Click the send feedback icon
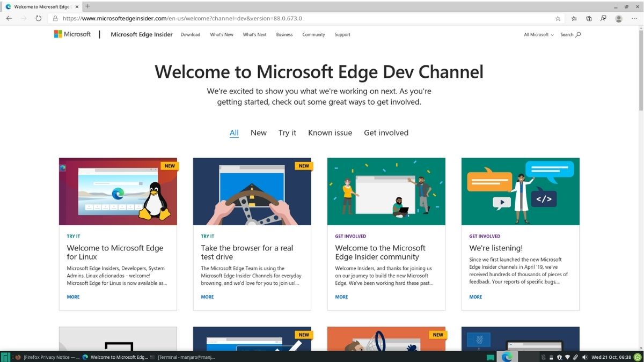644x362 pixels. tap(603, 18)
